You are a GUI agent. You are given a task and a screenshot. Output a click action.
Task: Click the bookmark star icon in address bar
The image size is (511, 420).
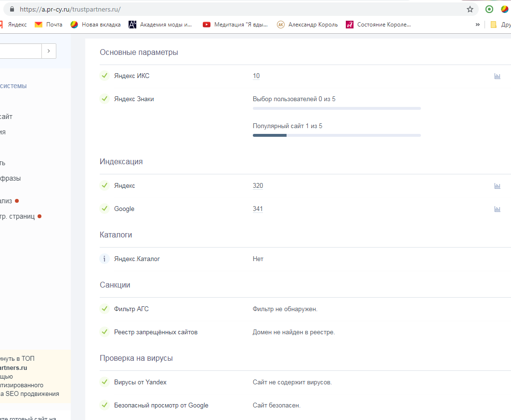coord(470,9)
